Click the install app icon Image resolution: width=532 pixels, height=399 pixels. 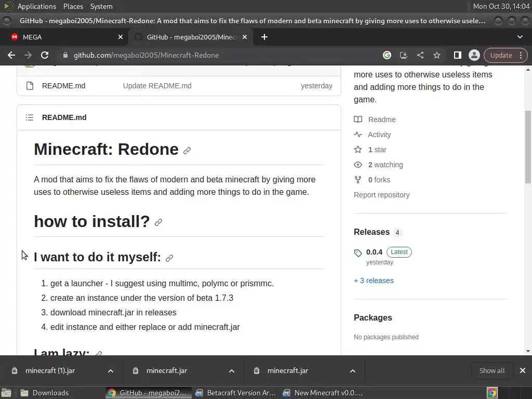(403, 55)
